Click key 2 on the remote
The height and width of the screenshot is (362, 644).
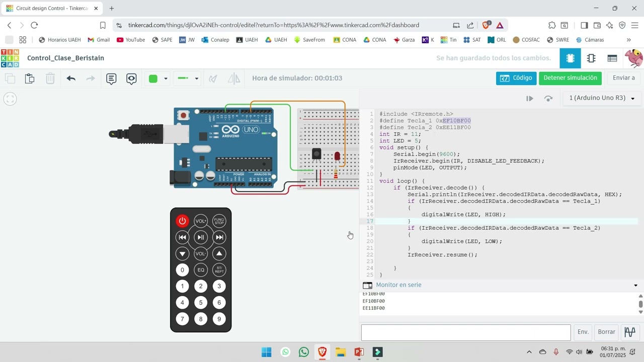(201, 286)
